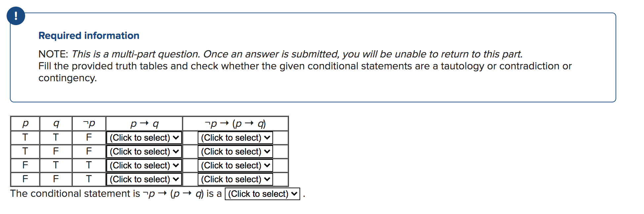Click the NOTE multi-part question text
Screen dimensions: 644x214
click(281, 54)
